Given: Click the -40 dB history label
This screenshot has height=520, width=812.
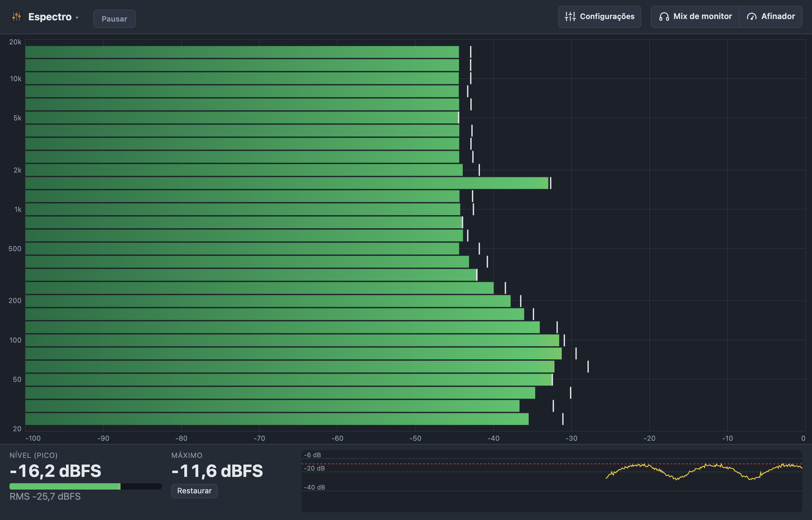Looking at the screenshot, I should (x=314, y=488).
